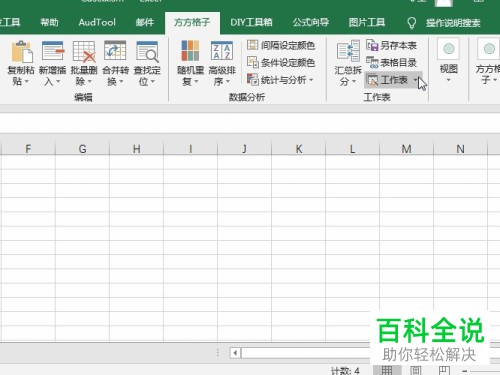Open the 批量删除 batch delete tool
Image resolution: width=500 pixels, height=375 pixels.
click(x=84, y=63)
